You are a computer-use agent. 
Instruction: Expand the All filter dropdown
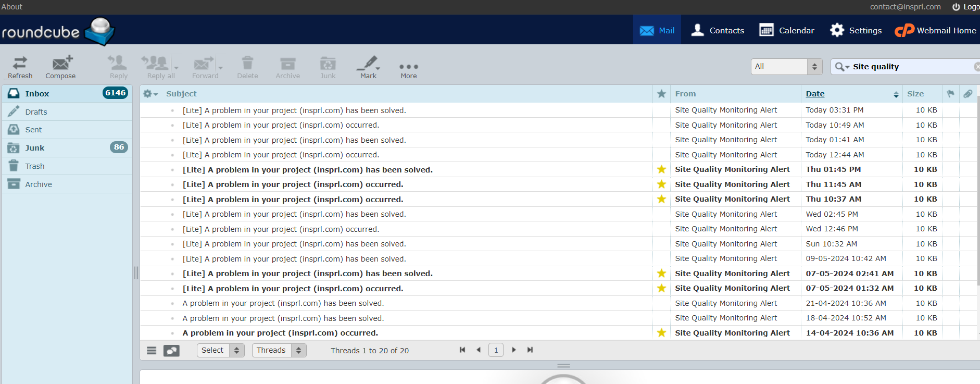pos(786,67)
